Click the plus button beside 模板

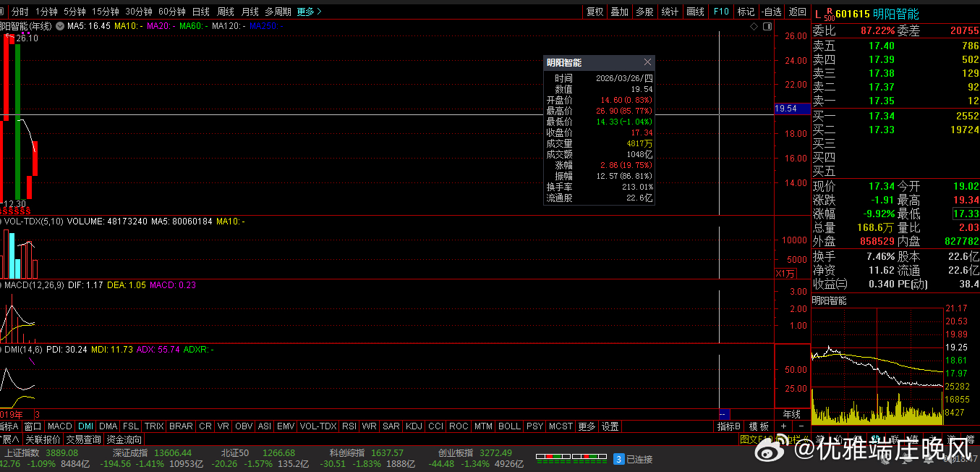783,426
